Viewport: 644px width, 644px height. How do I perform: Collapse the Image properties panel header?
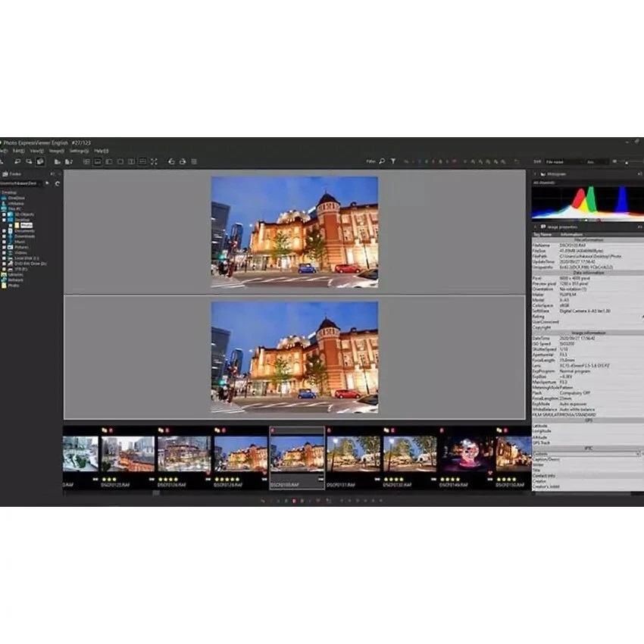[535, 226]
